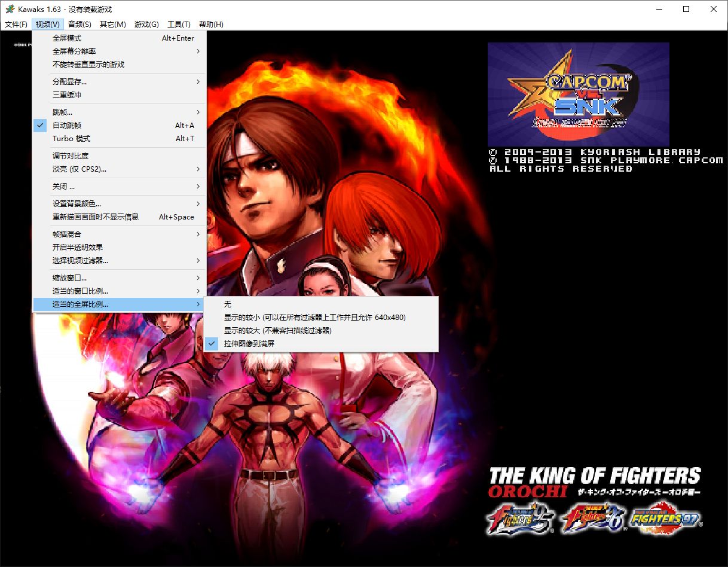Image resolution: width=728 pixels, height=567 pixels.
Task: Choose 显示的较大 fullscreen ratio option
Action: pyautogui.click(x=277, y=331)
